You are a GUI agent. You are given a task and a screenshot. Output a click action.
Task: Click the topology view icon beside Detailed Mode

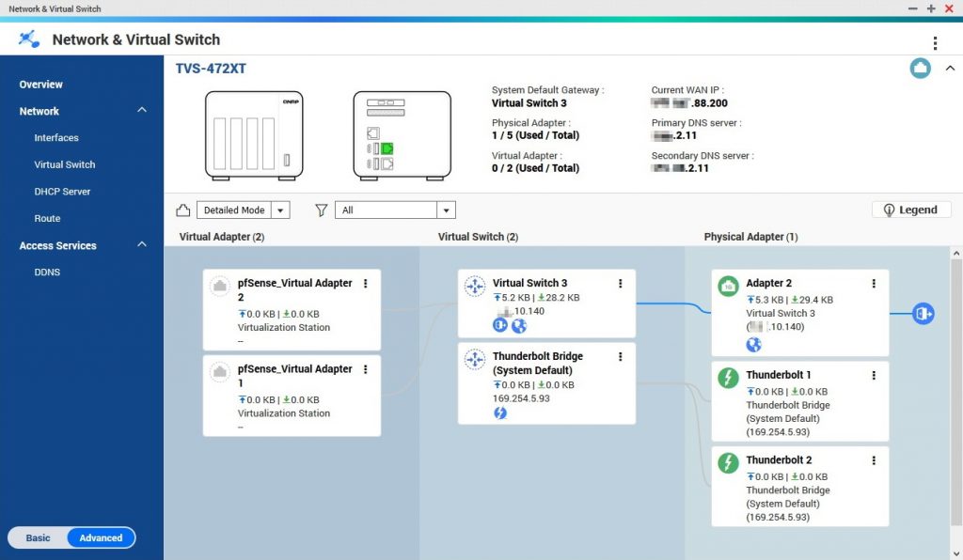click(x=183, y=210)
